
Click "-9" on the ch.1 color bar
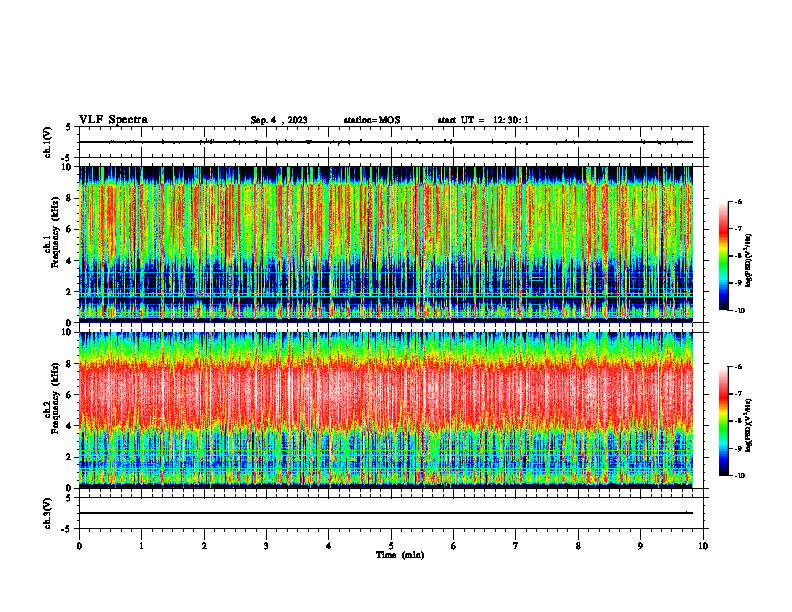click(x=738, y=283)
